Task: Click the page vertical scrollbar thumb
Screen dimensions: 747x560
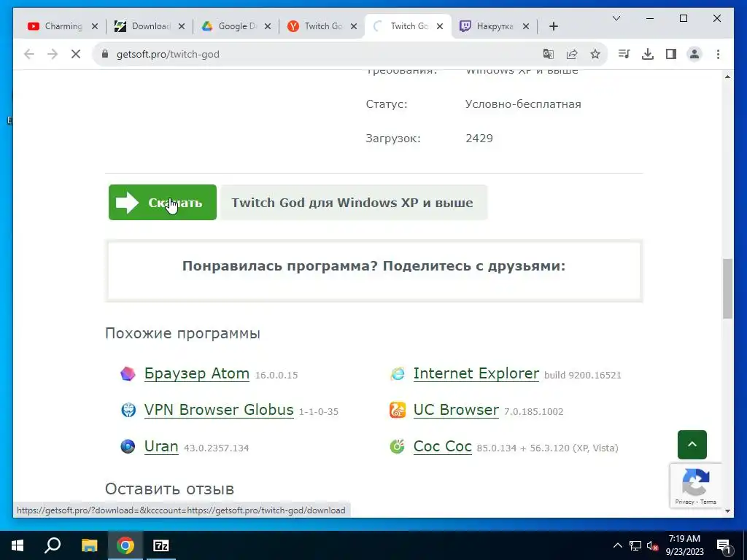Action: (x=727, y=289)
